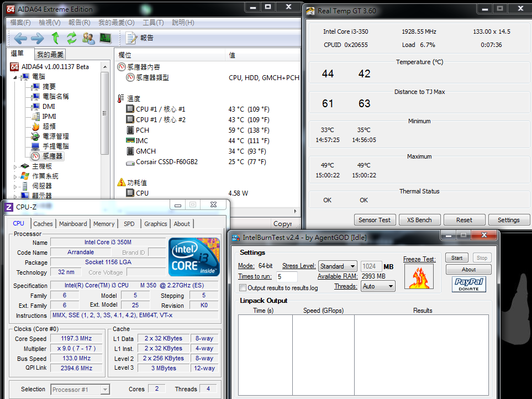Expand the 伺服器 tree node
532x399 pixels.
pyautogui.click(x=15, y=186)
